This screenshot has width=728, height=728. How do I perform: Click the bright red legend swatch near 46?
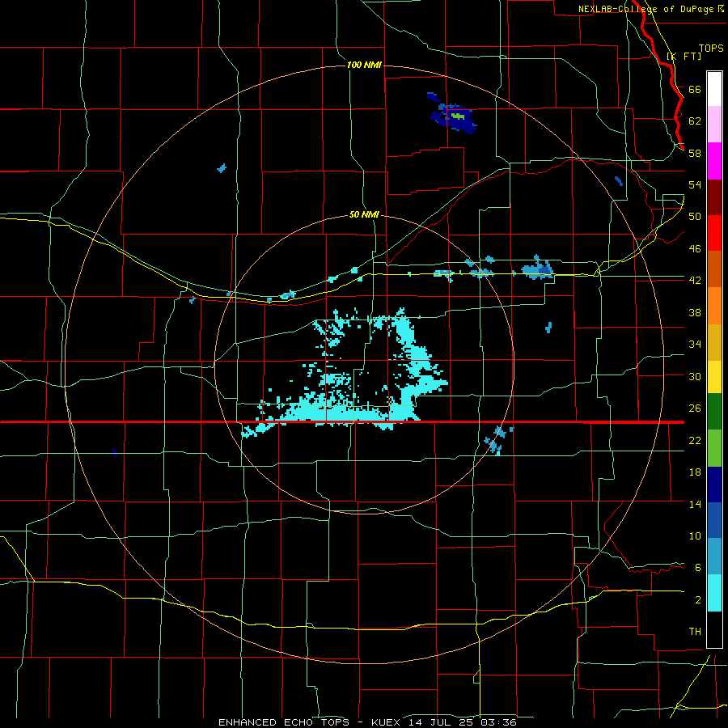[714, 234]
